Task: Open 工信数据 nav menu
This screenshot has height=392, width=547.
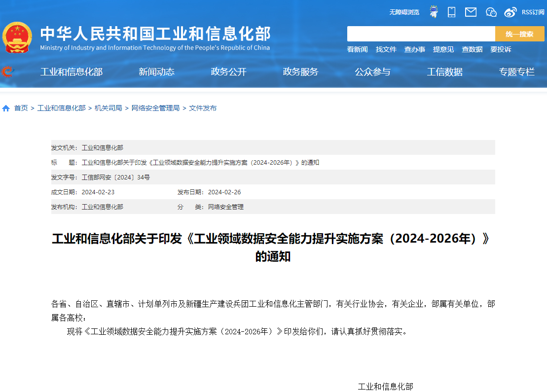Action: click(x=445, y=72)
